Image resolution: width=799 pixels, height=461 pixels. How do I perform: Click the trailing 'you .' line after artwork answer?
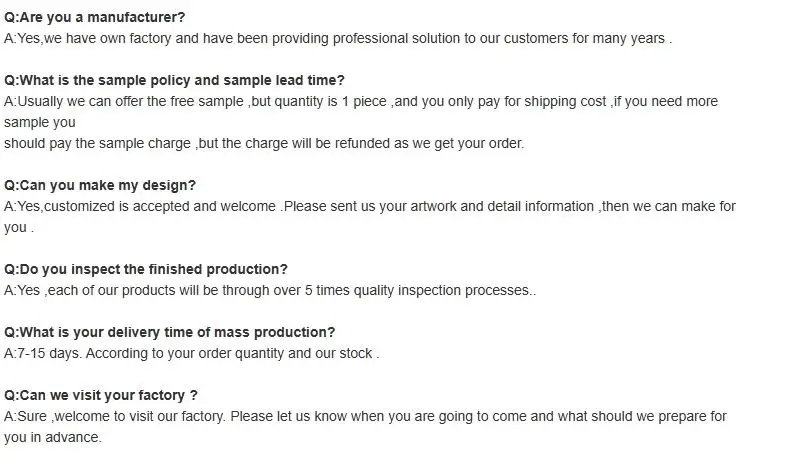19,228
